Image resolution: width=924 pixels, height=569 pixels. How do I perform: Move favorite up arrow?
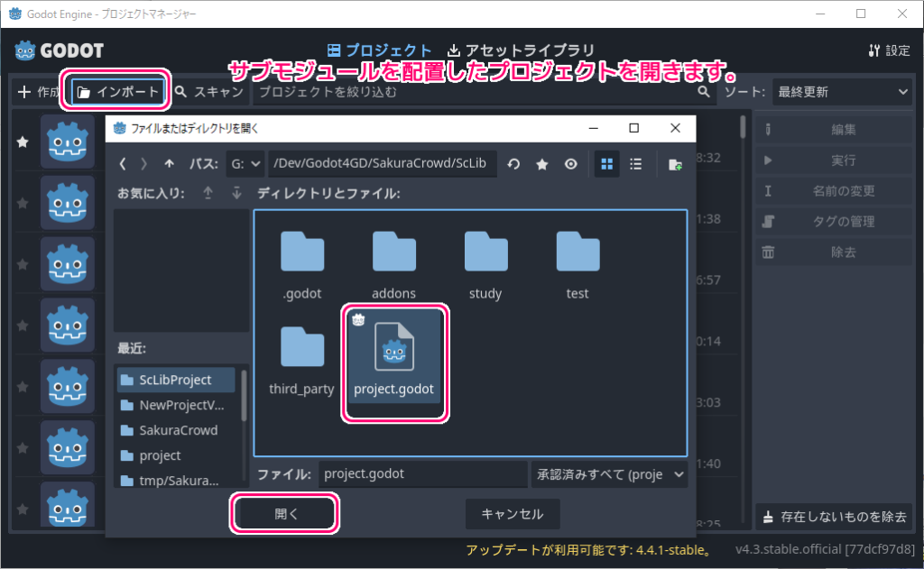point(208,193)
